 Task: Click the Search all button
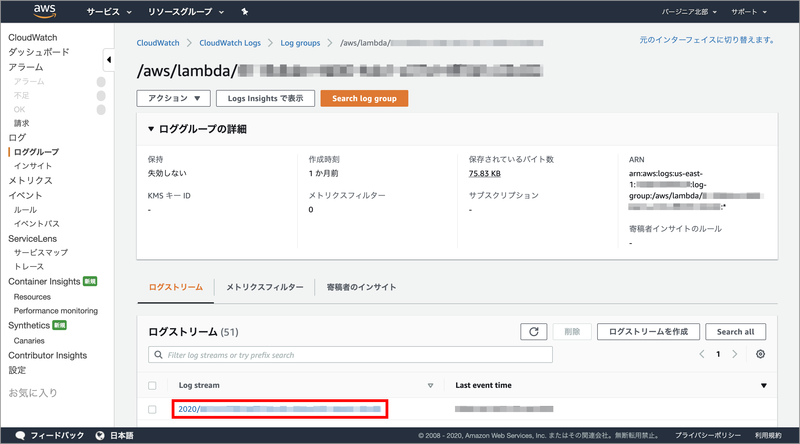pos(735,332)
